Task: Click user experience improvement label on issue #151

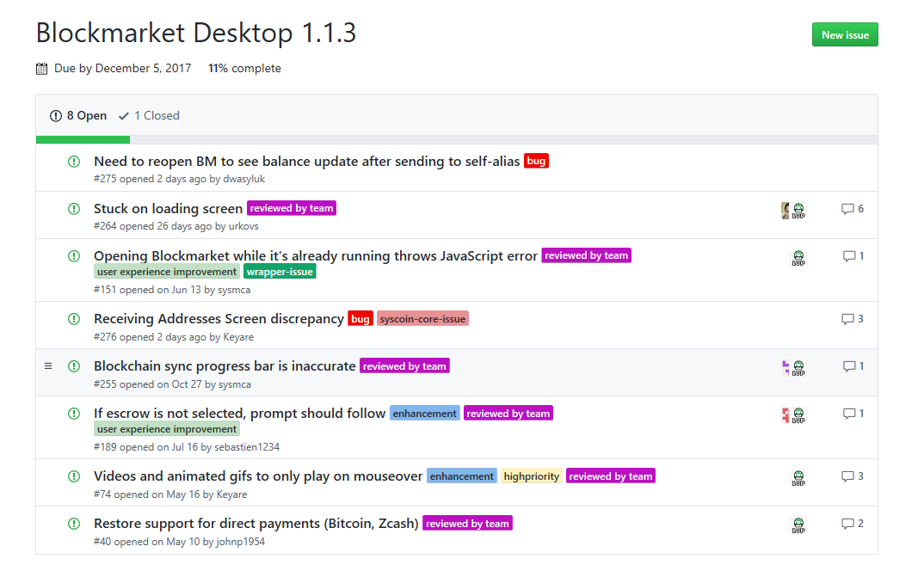Action: click(x=167, y=272)
